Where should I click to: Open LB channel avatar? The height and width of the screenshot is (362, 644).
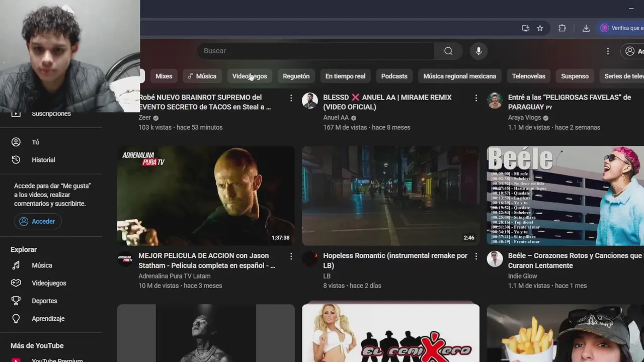310,259
